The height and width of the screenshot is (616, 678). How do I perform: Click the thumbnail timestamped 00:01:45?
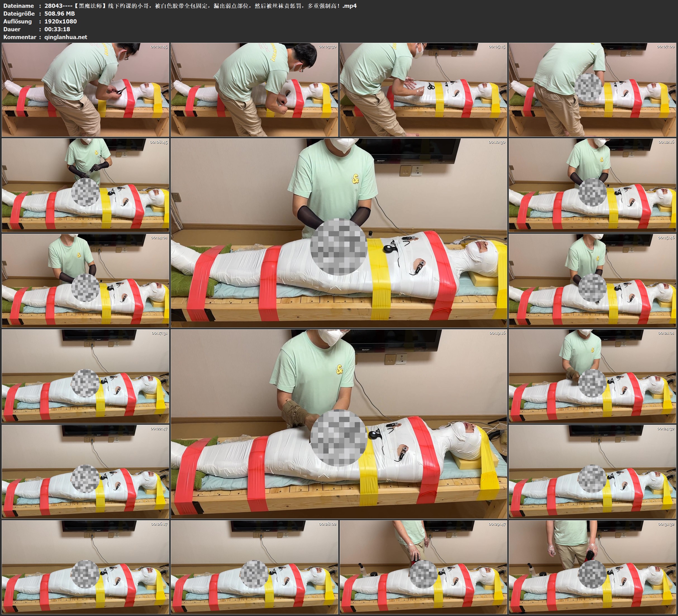[85, 89]
